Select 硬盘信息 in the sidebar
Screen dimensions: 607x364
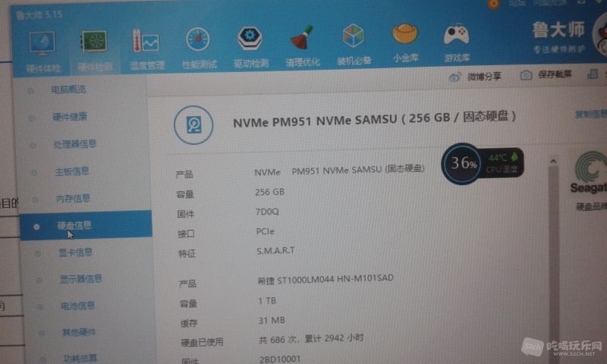(x=86, y=225)
